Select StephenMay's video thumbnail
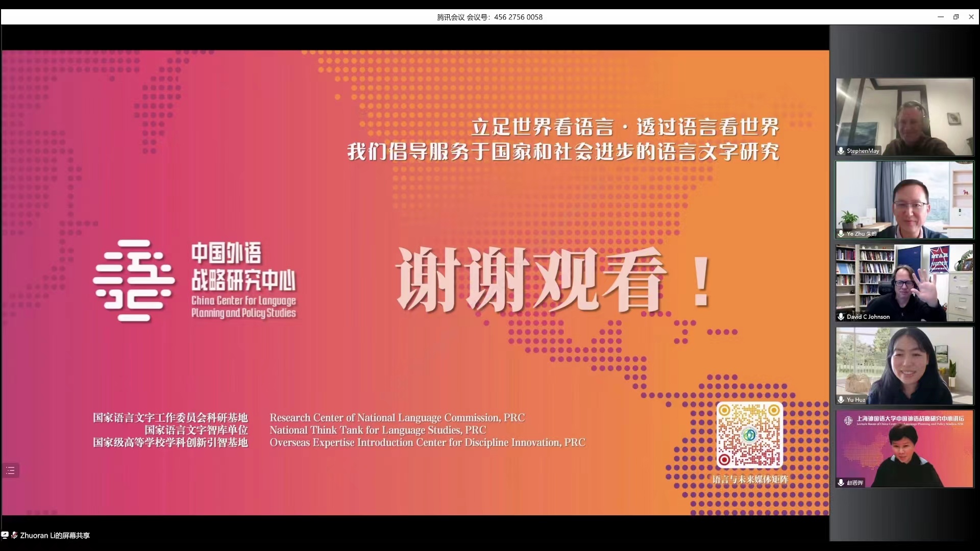980x551 pixels. coord(904,116)
